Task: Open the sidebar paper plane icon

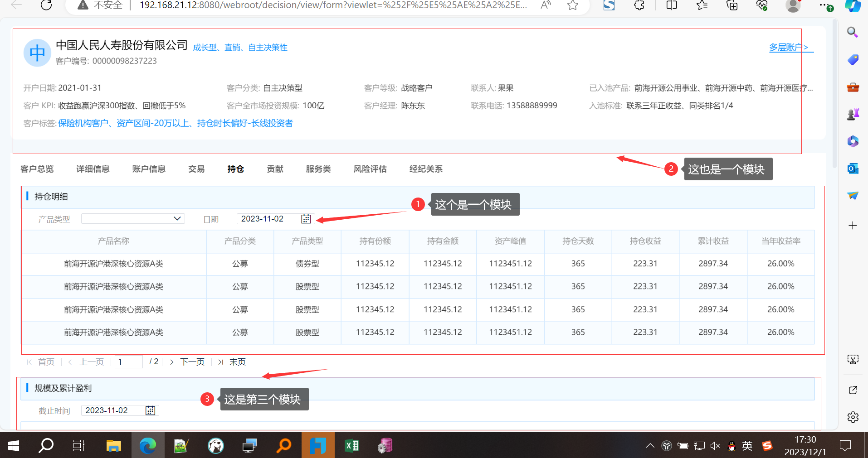Action: [x=853, y=196]
